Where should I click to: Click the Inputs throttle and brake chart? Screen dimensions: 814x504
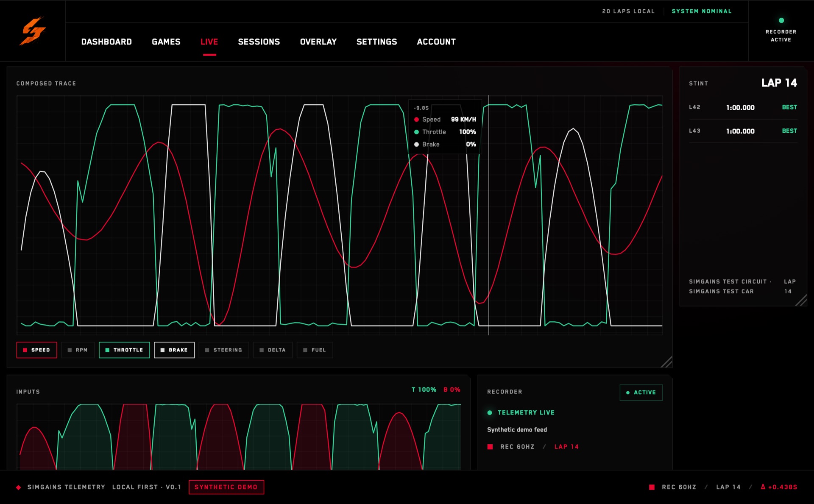pos(239,437)
